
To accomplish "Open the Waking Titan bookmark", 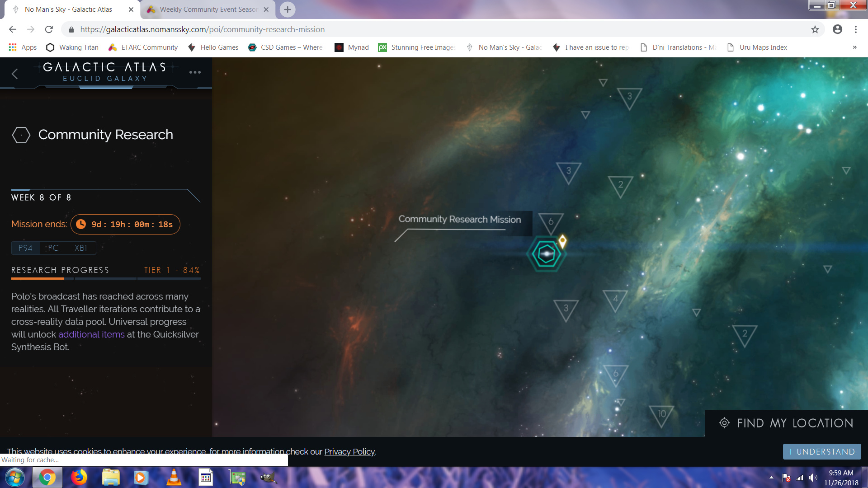I will 72,47.
